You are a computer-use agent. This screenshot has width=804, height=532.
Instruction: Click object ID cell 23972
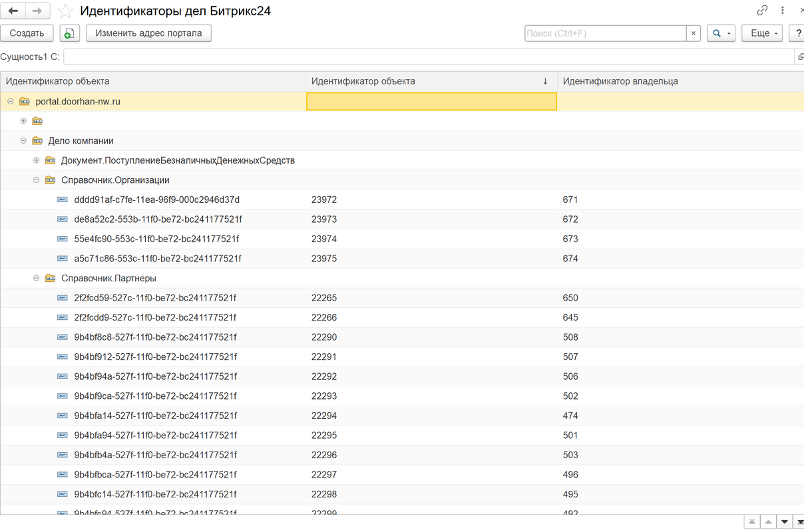coord(324,199)
